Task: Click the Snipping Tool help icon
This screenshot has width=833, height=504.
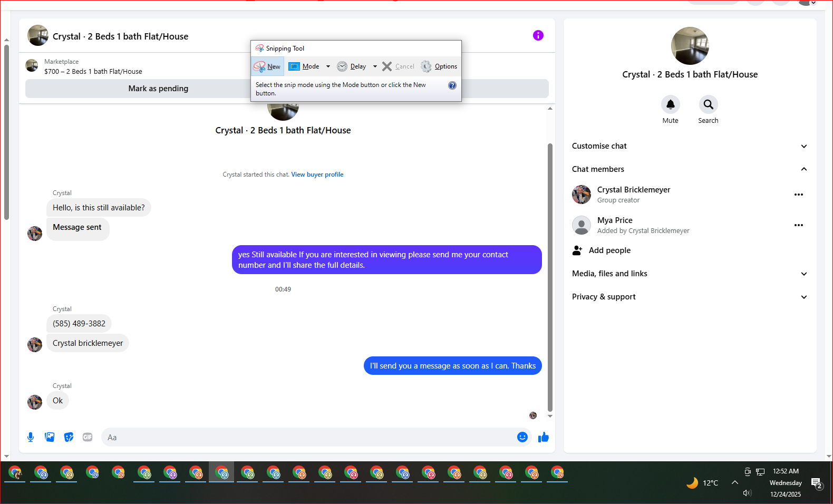Action: click(x=452, y=85)
